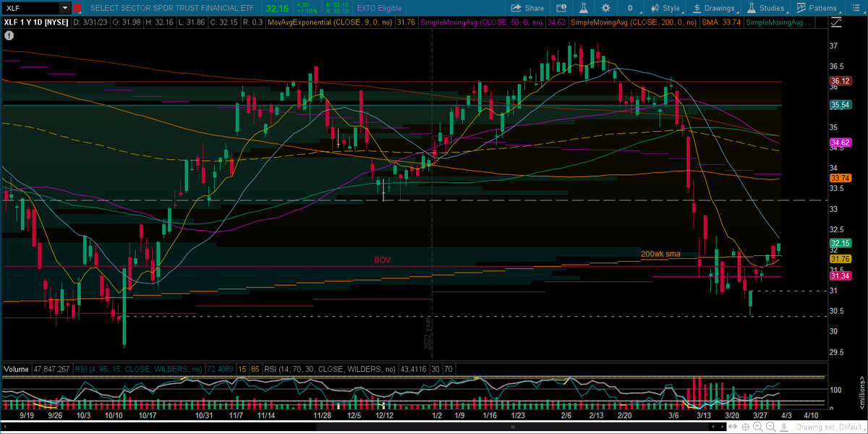Click the bottom drawing tool icon
This screenshot has width=868, height=434.
(784, 427)
